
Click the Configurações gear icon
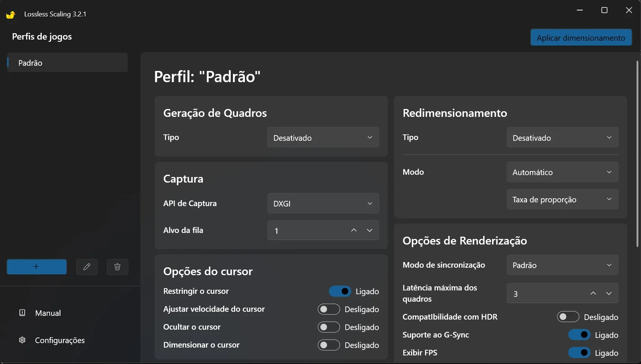[x=22, y=340]
